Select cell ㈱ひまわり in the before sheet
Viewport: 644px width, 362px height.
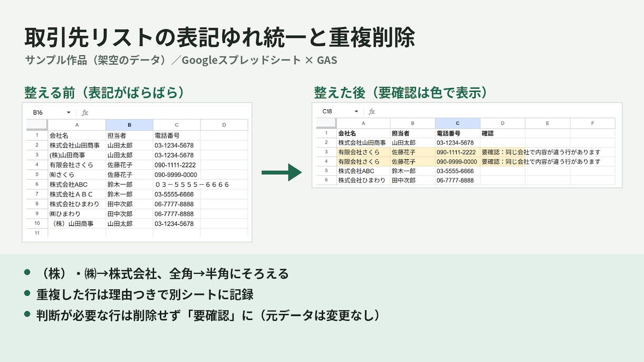[77, 214]
